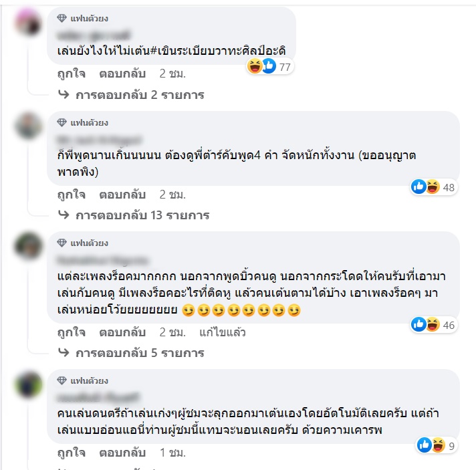The image size is (476, 470).
Task: Click the laughing reaction icon beside count 46
Action: pos(433,324)
